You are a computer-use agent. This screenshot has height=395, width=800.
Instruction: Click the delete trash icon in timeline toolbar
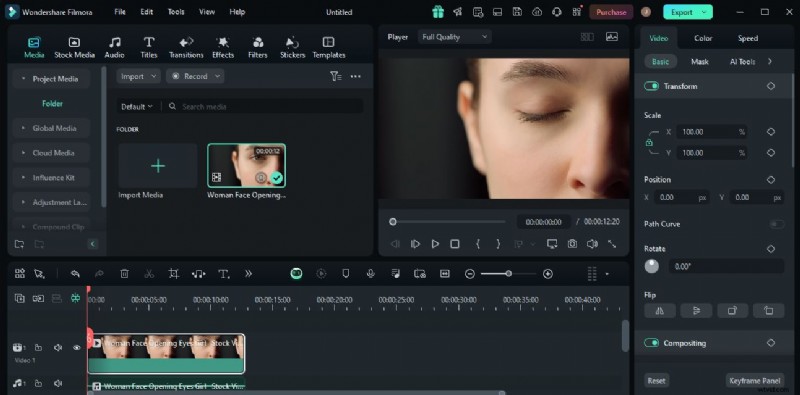(124, 274)
